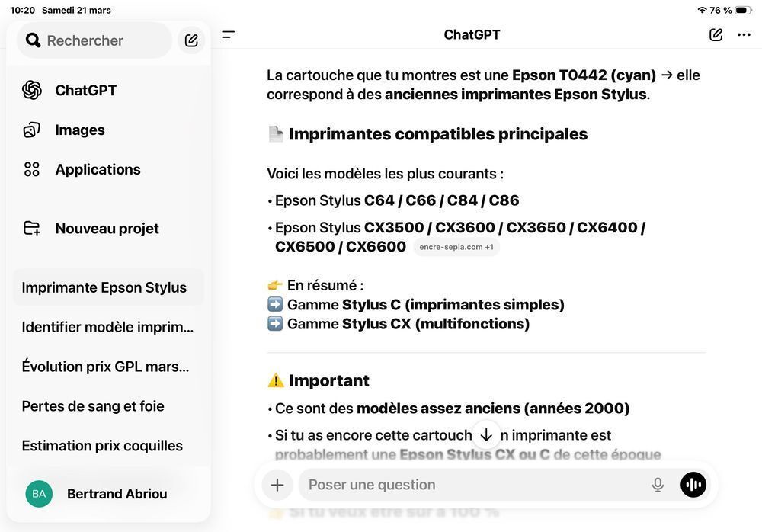
Task: Click the encre-sepia.com +1 source chip
Action: click(x=456, y=247)
